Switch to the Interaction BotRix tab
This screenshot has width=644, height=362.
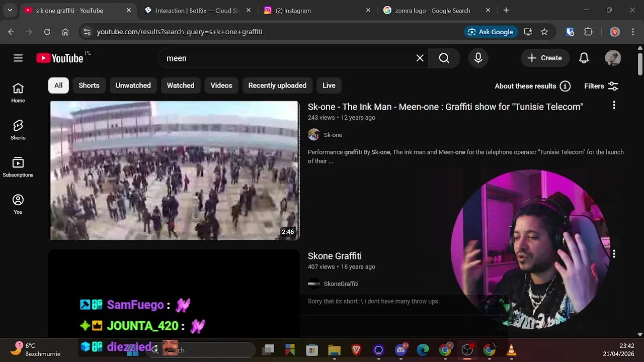point(197,10)
